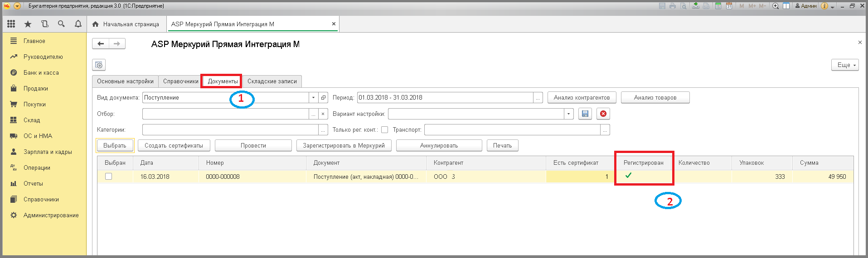This screenshot has height=258, width=868.
Task: Click the Печать button
Action: (502, 145)
